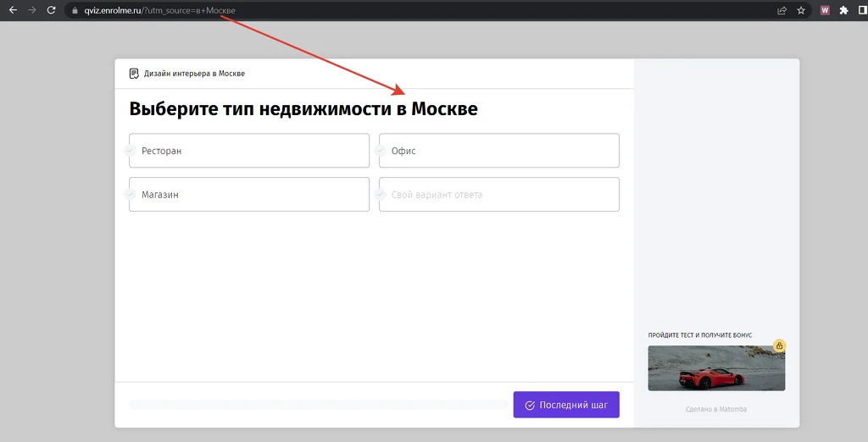Open the pink W browser extension

tap(825, 10)
